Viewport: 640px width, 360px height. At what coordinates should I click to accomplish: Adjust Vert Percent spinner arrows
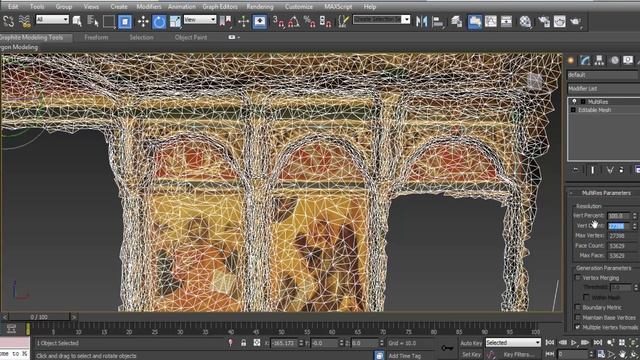click(635, 216)
